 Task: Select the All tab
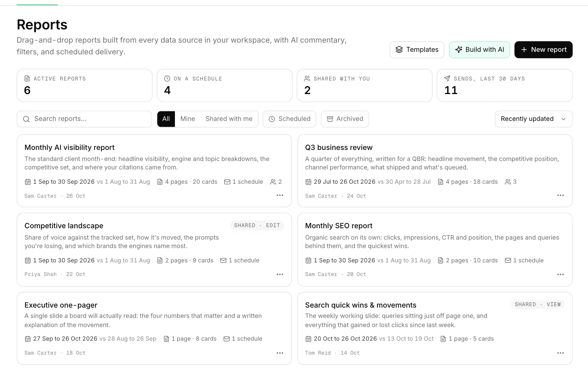pos(166,119)
